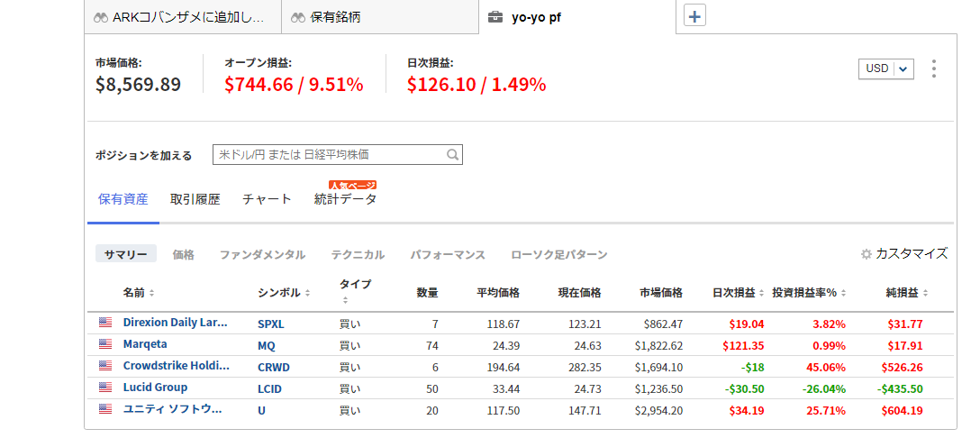Open the Marqeta link

tap(145, 344)
